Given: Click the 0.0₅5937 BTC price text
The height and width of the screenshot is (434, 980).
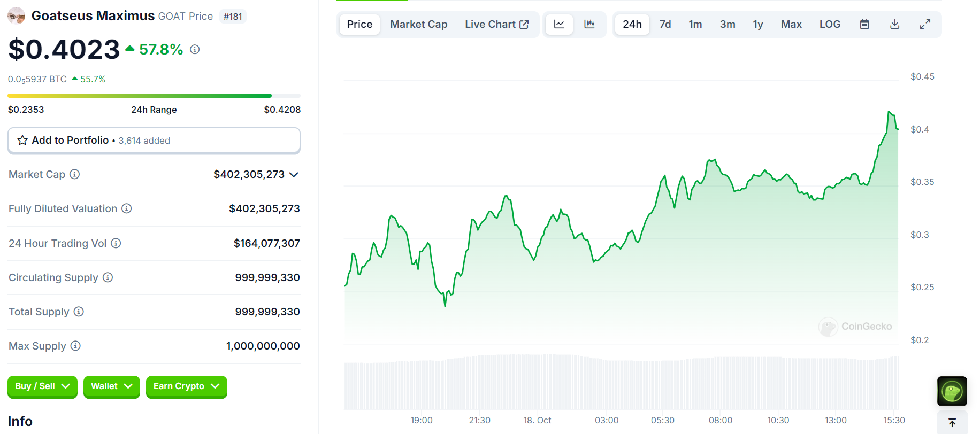Looking at the screenshot, I should pyautogui.click(x=37, y=79).
